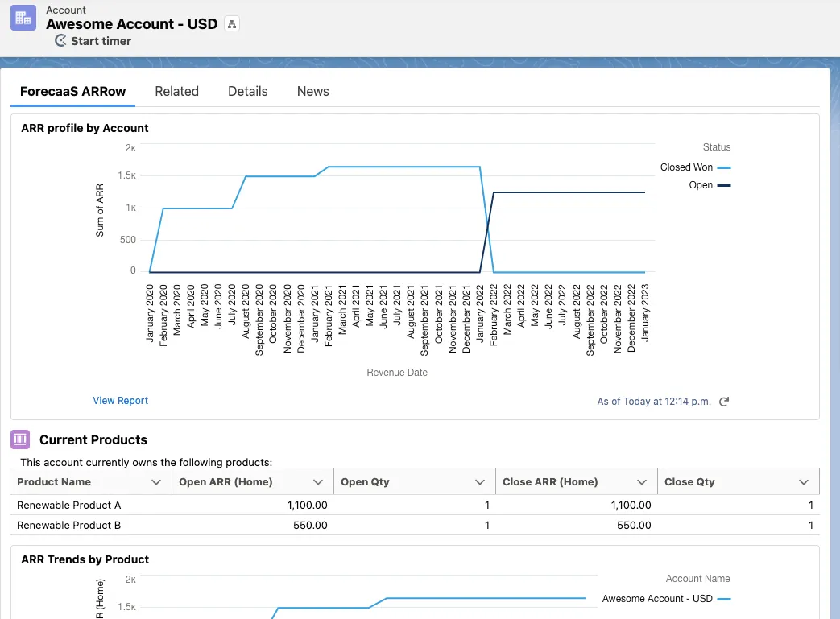
Task: Click the Revenue Date axis label
Action: (x=397, y=373)
